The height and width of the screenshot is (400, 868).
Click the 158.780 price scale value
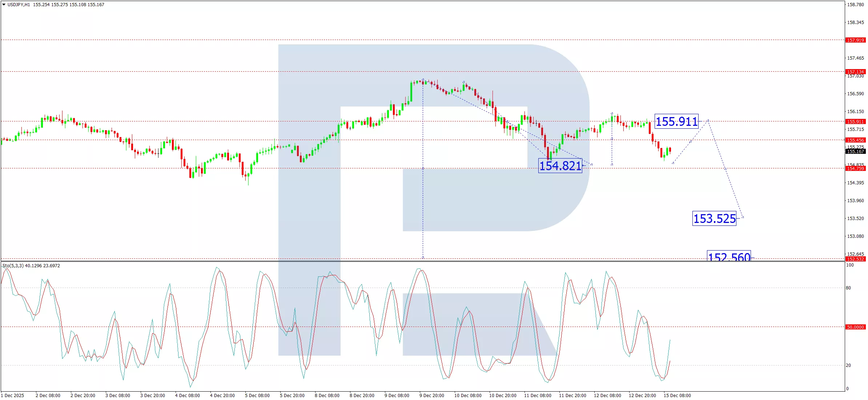(x=855, y=5)
